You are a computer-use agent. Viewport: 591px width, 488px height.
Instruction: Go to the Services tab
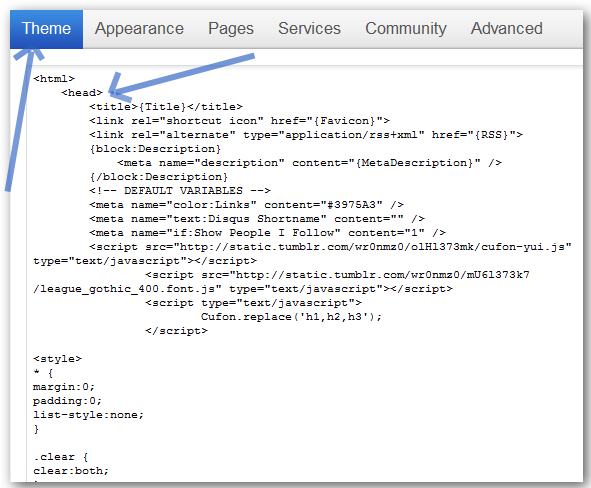pos(309,29)
